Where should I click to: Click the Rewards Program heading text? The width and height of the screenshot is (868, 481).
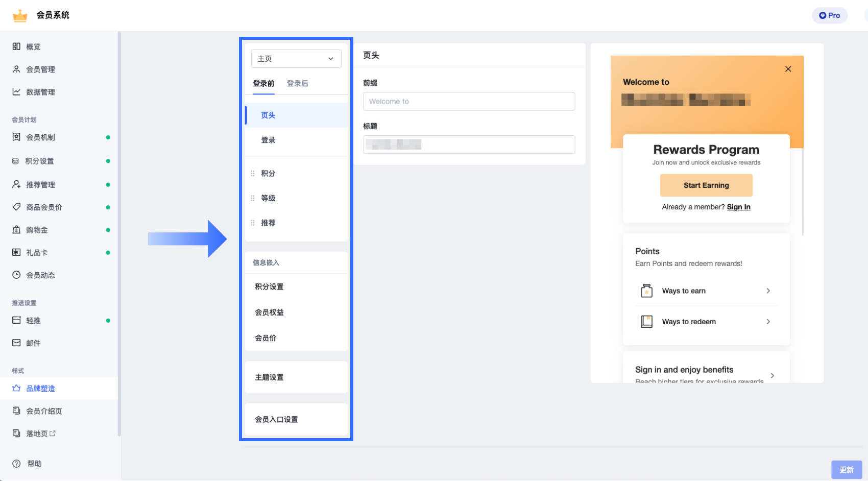coord(706,150)
